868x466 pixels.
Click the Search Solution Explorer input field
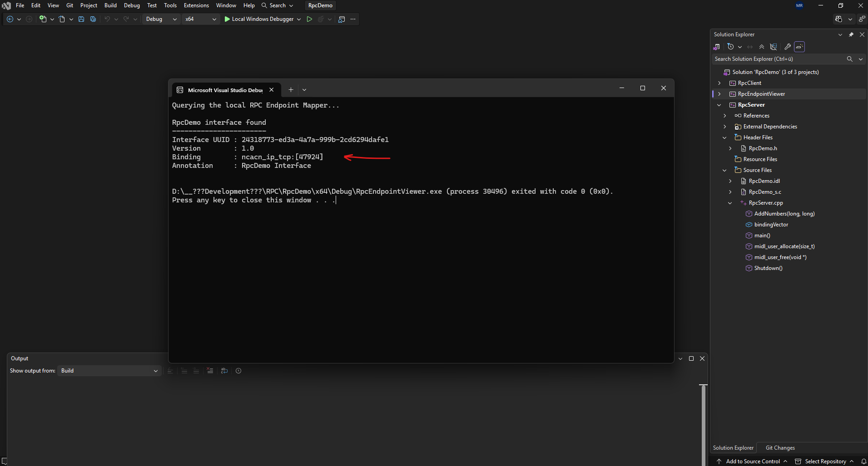coord(778,59)
